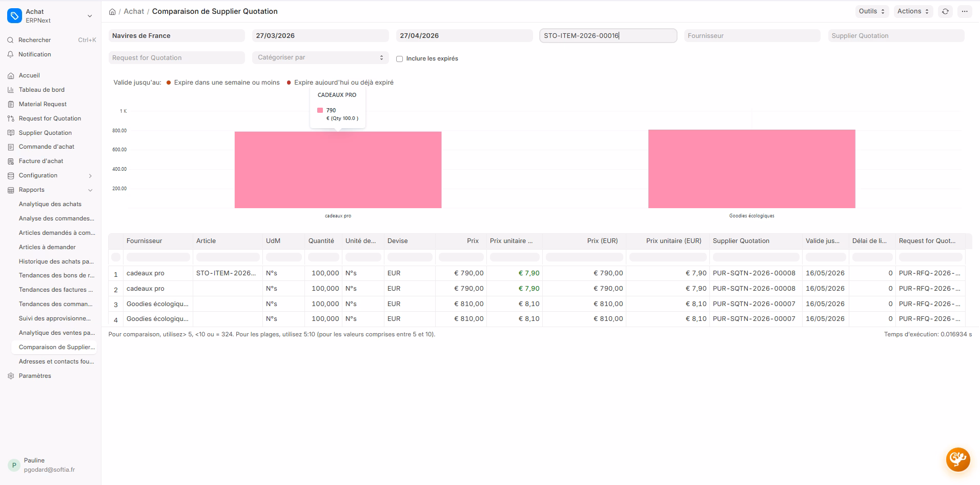The height and width of the screenshot is (485, 980).
Task: Expand the Configuration section chevron
Action: click(90, 176)
